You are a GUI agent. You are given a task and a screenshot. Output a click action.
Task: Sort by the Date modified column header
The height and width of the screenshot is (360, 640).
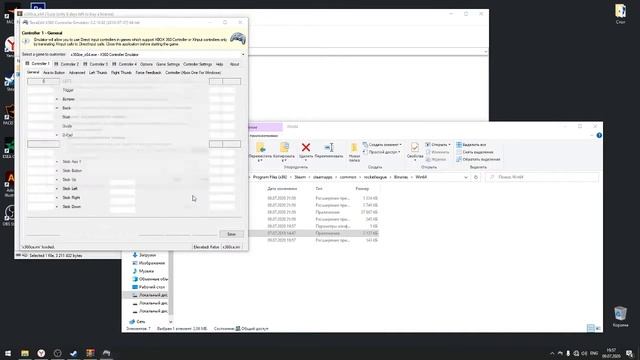pos(282,189)
